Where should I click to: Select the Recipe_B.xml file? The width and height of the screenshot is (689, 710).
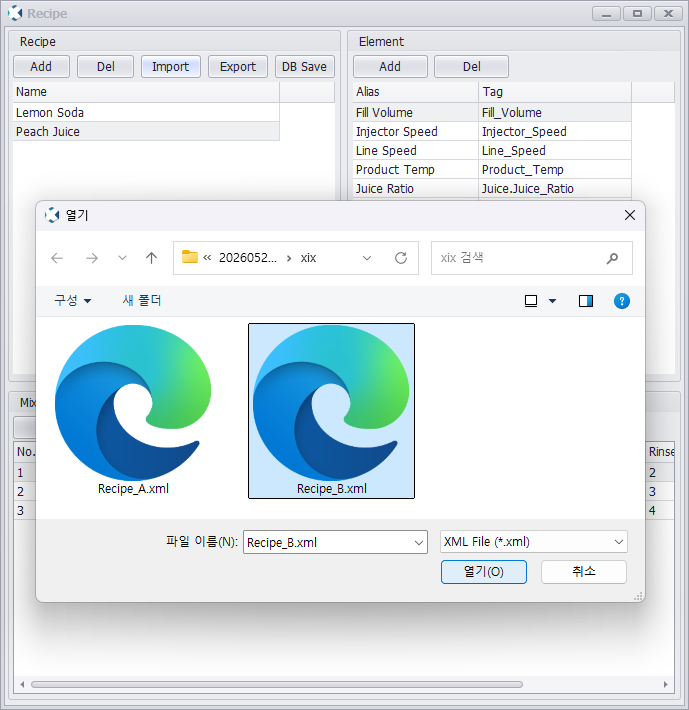(x=331, y=411)
